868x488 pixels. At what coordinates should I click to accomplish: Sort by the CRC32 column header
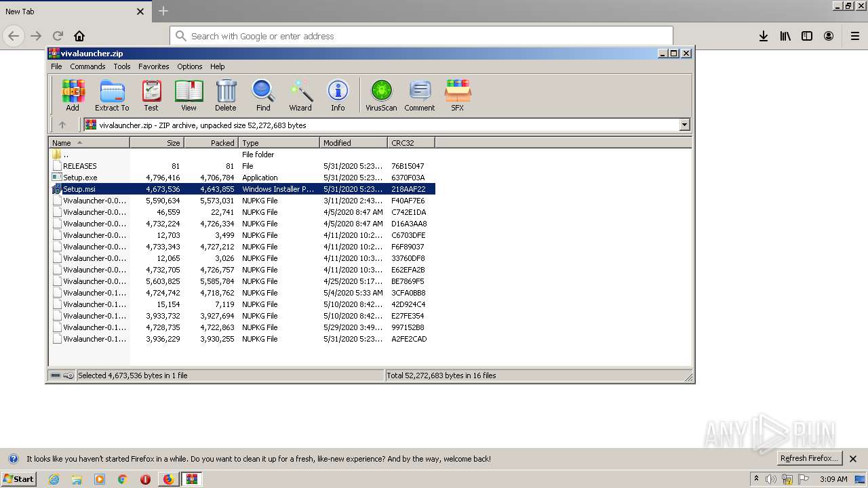[411, 143]
